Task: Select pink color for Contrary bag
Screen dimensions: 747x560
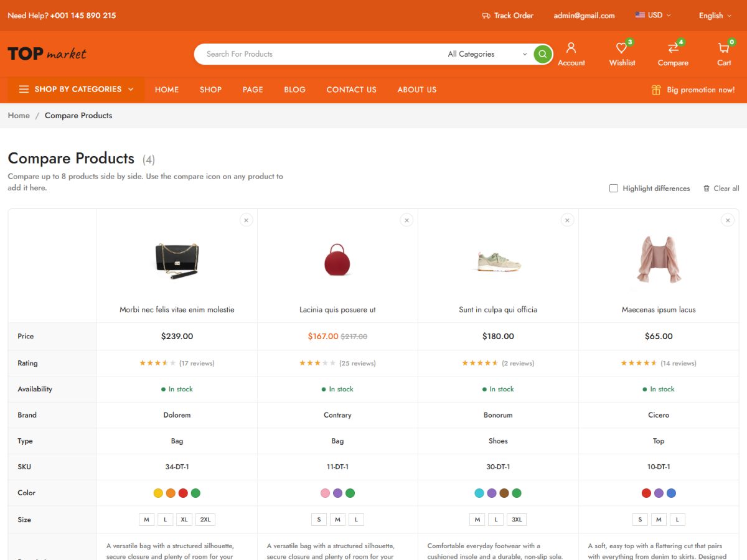Action: pyautogui.click(x=325, y=493)
